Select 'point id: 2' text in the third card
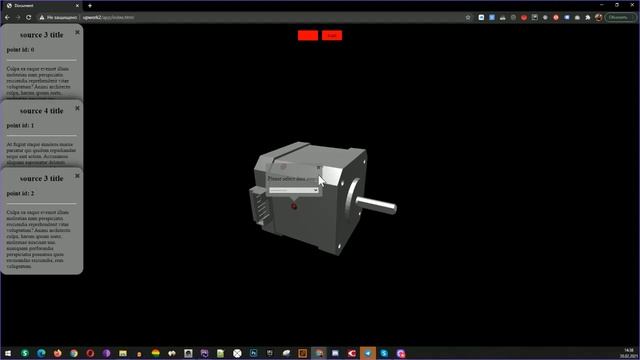The width and height of the screenshot is (640, 360). pyautogui.click(x=20, y=193)
